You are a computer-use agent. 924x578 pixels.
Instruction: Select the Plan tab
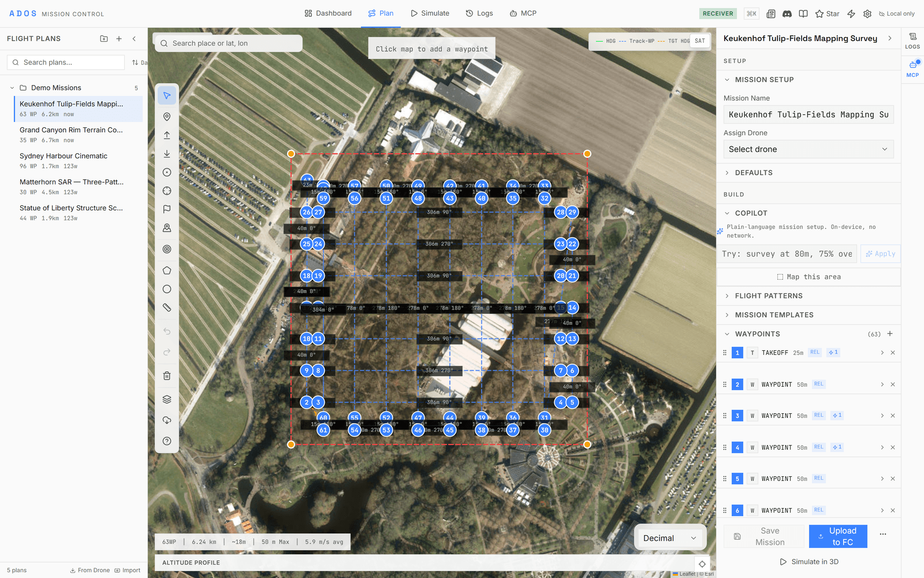381,13
